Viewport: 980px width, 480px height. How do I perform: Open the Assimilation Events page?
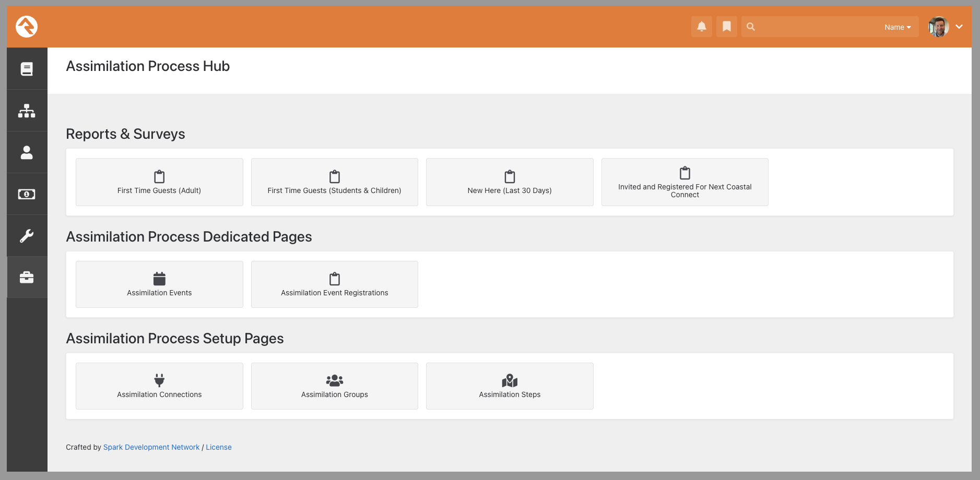click(159, 284)
